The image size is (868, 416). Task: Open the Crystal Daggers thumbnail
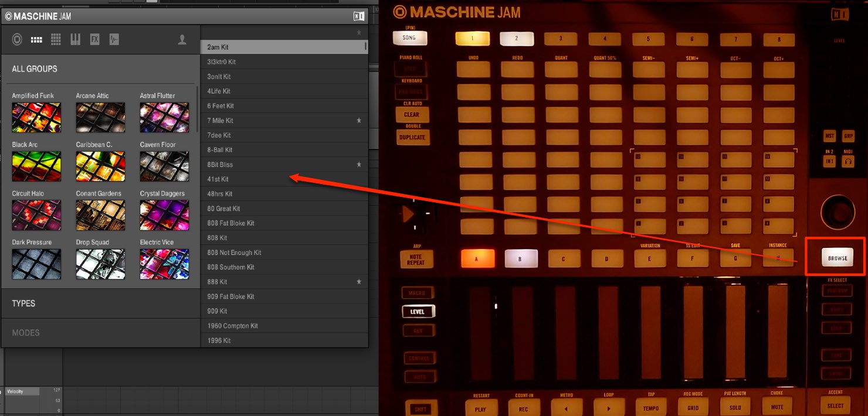[164, 215]
